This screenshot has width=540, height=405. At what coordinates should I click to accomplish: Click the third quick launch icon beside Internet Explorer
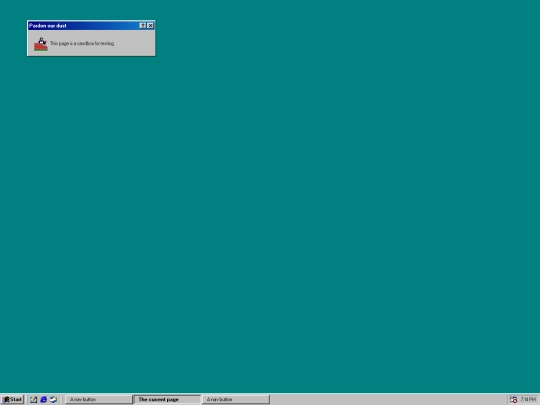click(x=53, y=399)
